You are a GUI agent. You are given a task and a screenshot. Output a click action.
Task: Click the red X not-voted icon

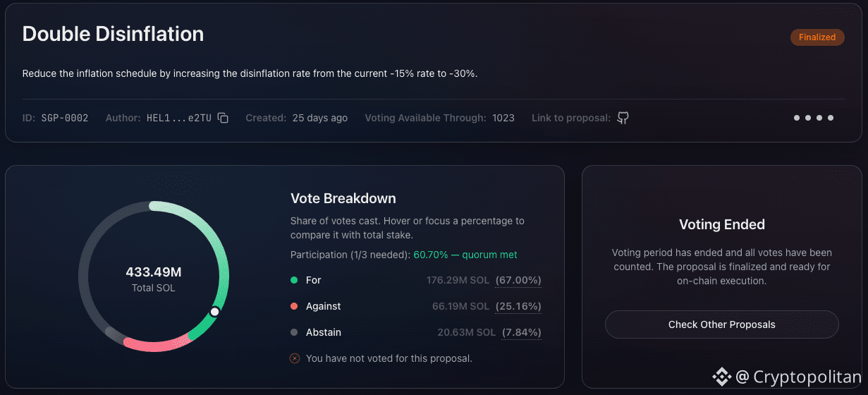coord(295,358)
